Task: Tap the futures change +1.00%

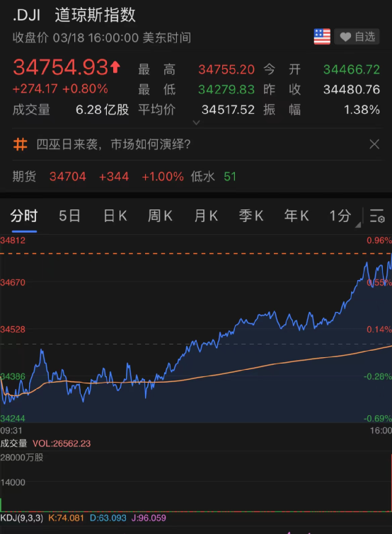Action: click(163, 176)
